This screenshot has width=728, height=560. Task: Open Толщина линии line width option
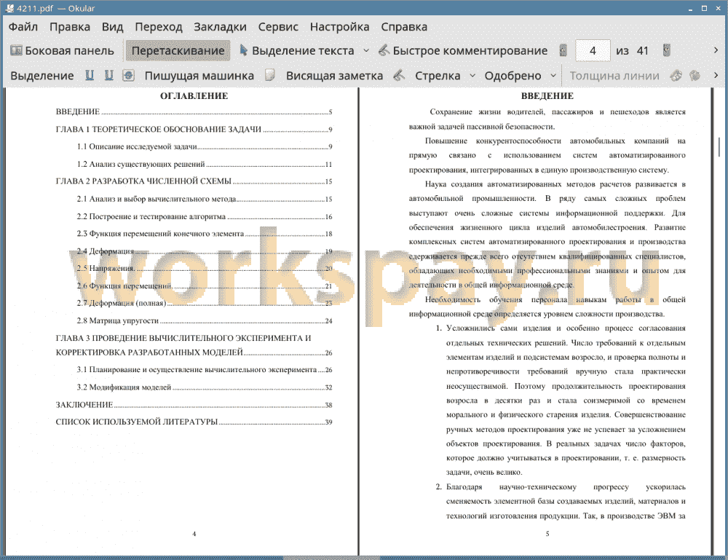click(614, 76)
